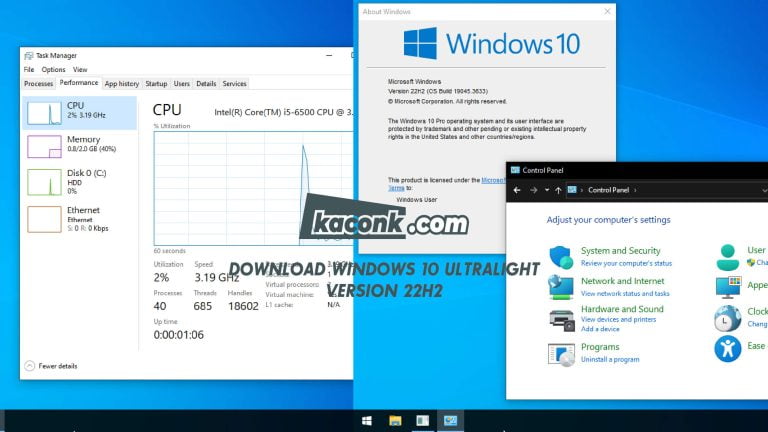Click the Programs category icon
The width and height of the screenshot is (768, 432).
pyautogui.click(x=561, y=355)
